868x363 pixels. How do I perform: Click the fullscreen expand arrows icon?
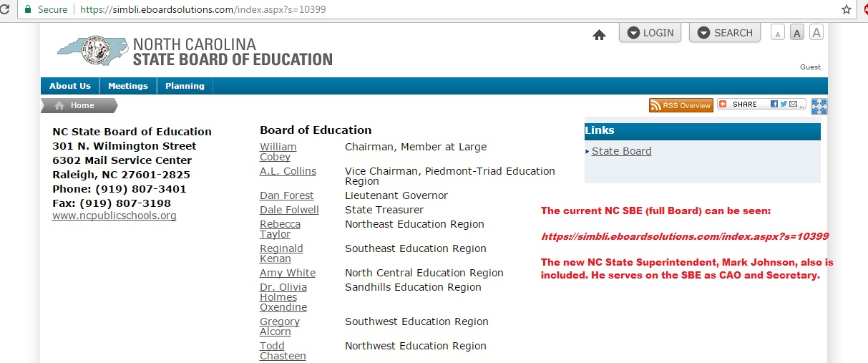click(819, 107)
